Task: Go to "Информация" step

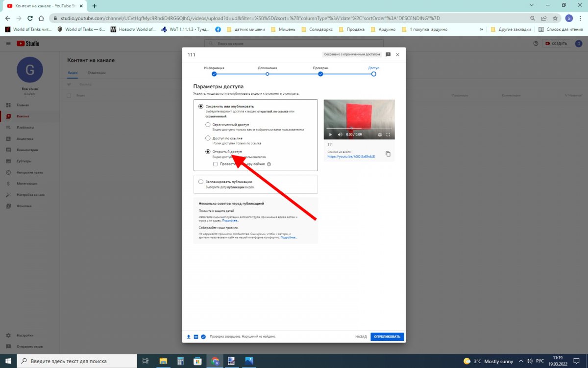Action: click(x=214, y=74)
